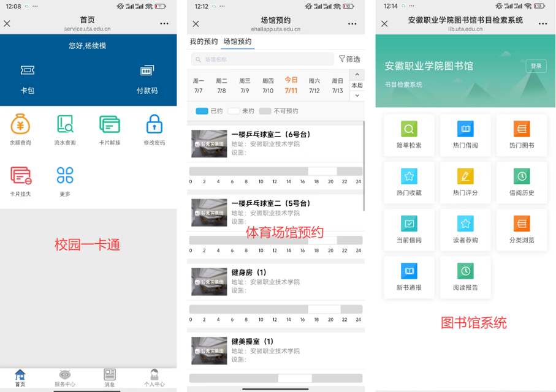Viewport: 556px width, 392px height.
Task: Switch to 我的预约 tab
Action: tap(204, 42)
